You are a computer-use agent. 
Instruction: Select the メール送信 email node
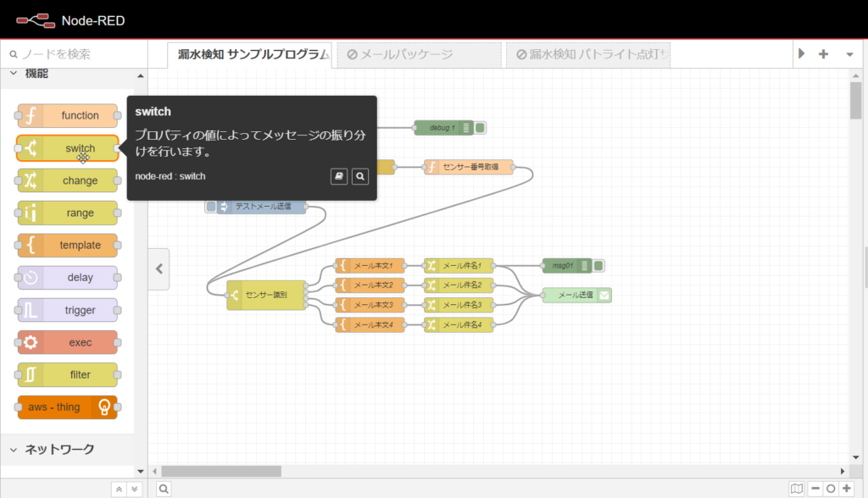[576, 295]
